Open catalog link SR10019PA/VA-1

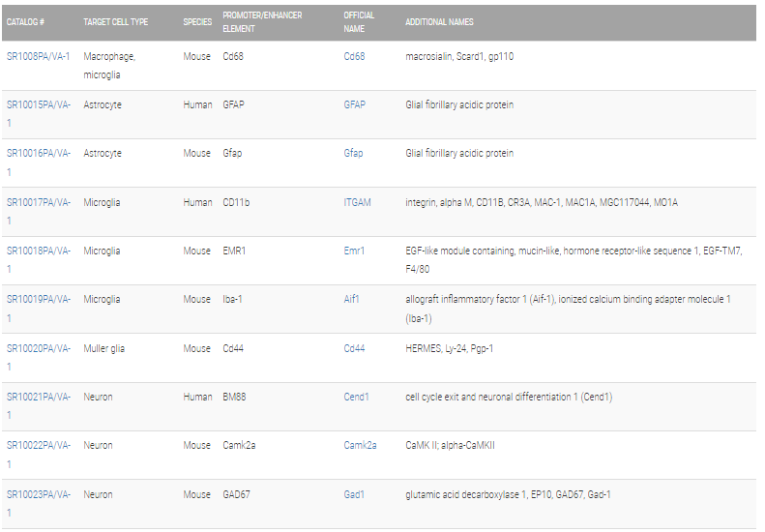pos(38,309)
